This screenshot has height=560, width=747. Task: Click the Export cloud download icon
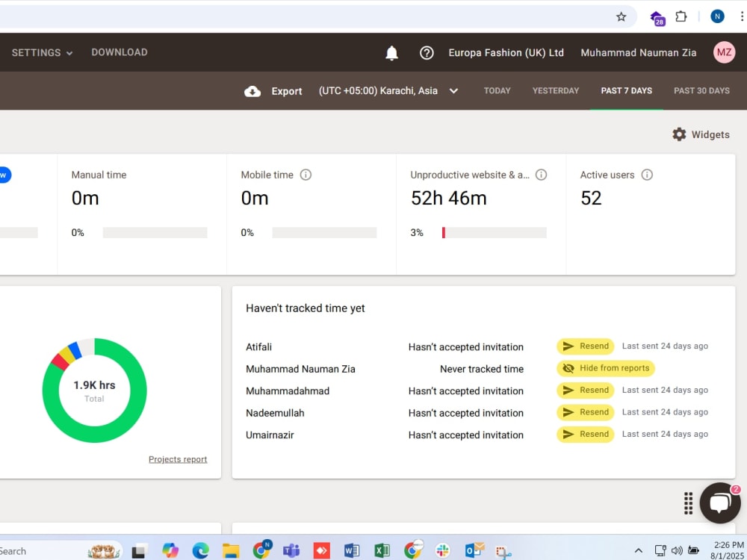click(252, 91)
